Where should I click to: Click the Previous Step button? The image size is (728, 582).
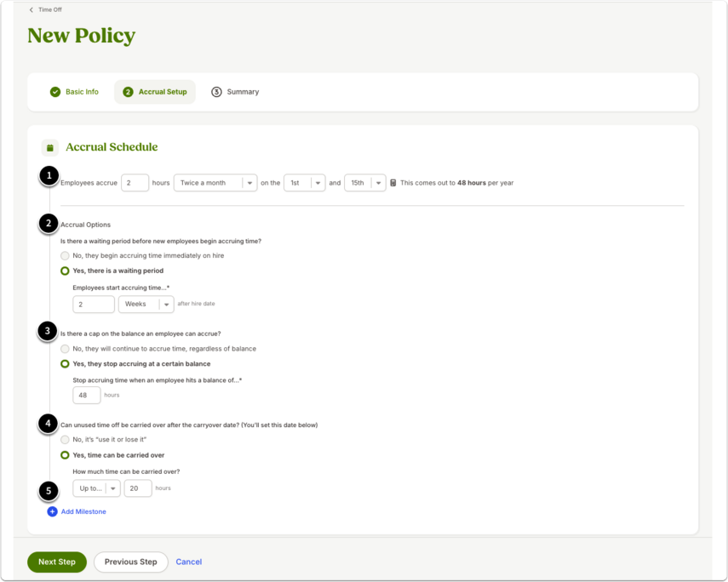point(131,562)
